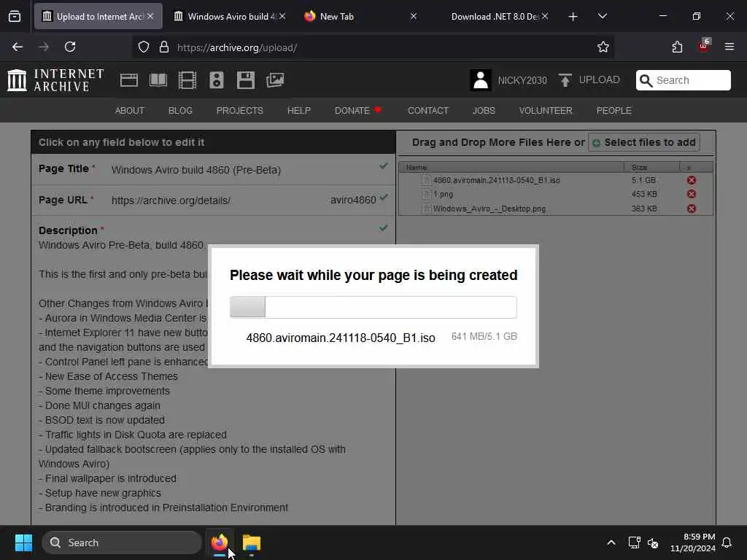Open the PEOPLE link
Viewport: 747px width, 560px height.
tap(614, 111)
